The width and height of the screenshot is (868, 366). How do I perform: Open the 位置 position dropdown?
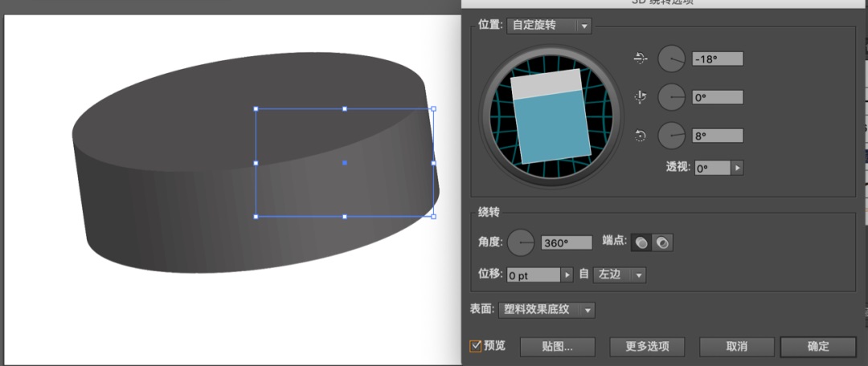pos(549,26)
